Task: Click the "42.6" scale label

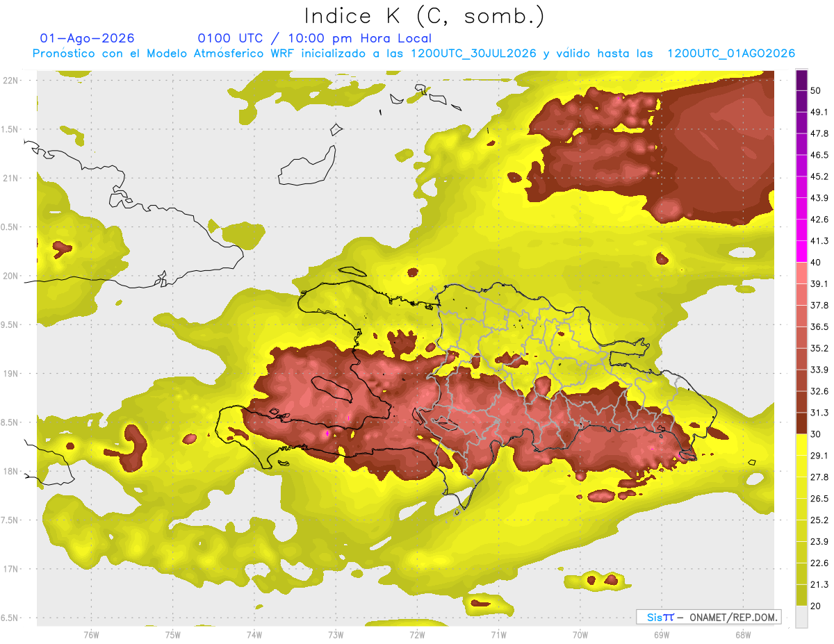Action: click(820, 220)
